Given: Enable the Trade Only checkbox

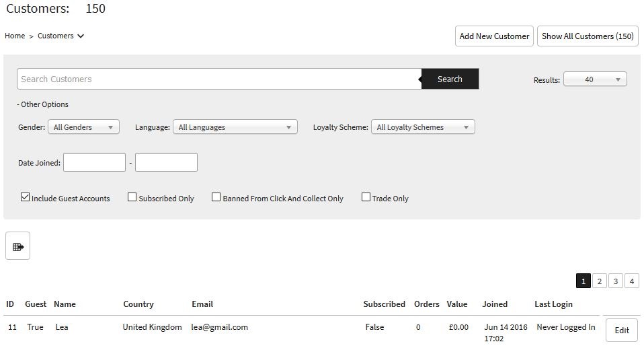Looking at the screenshot, I should (x=366, y=197).
